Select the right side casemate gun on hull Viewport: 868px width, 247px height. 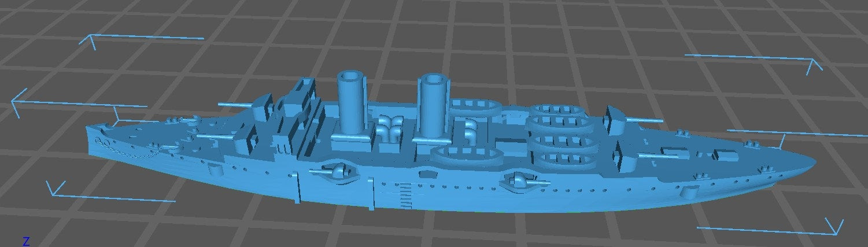522,182
